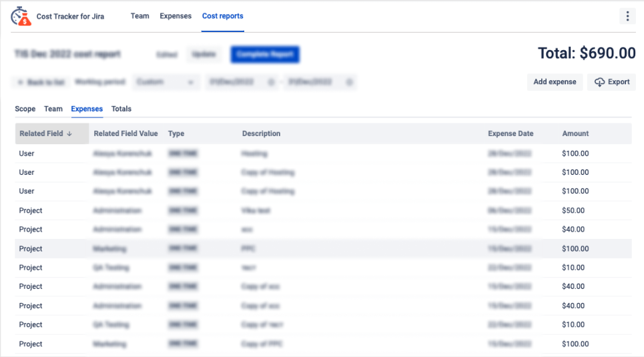The width and height of the screenshot is (644, 357).
Task: Click the Hosting description in the top User row
Action: (x=254, y=153)
